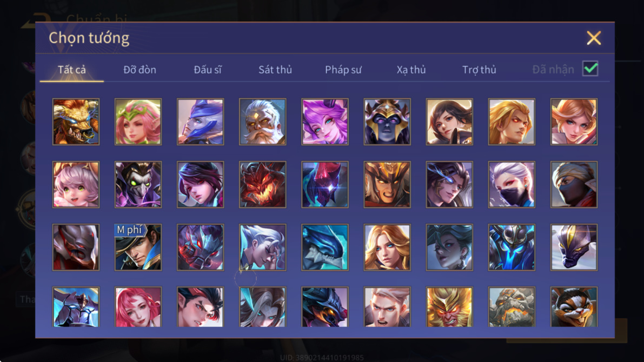Select the Đấu sĩ tab
This screenshot has width=644, height=362.
coord(208,70)
